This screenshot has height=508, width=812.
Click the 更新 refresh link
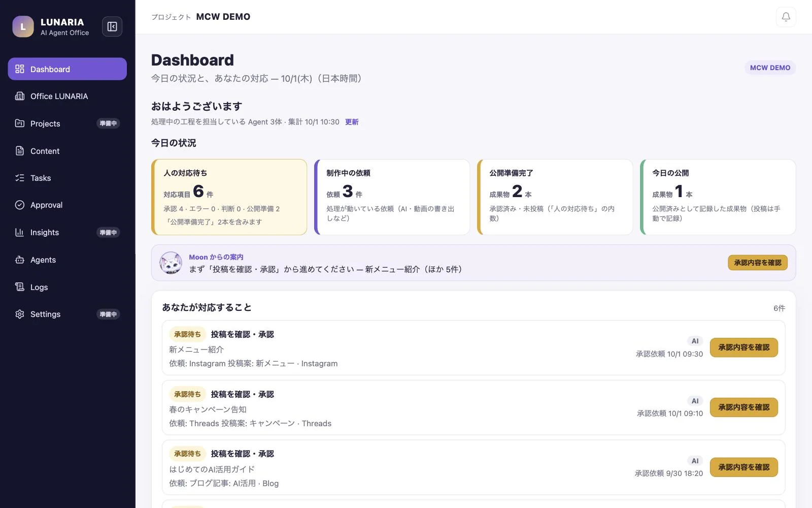click(x=352, y=122)
